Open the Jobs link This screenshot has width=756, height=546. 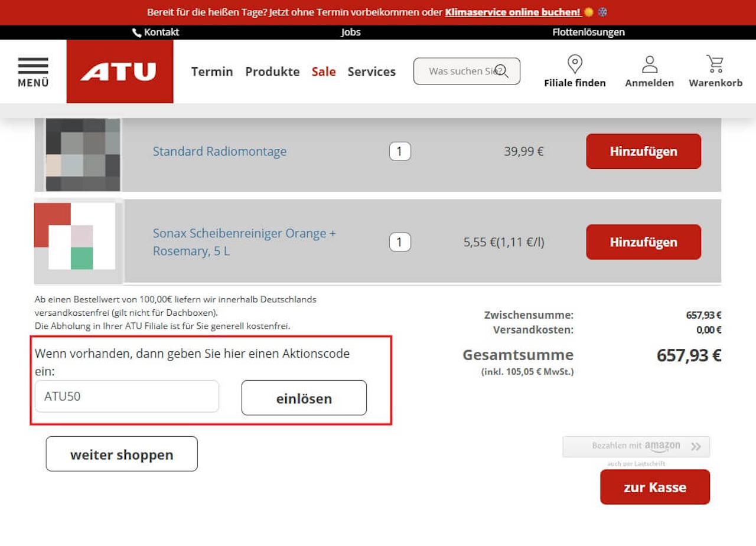tap(351, 32)
